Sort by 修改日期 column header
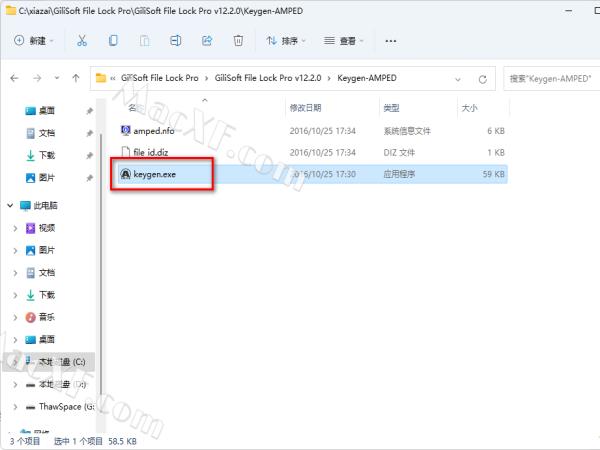600x450 pixels. (306, 107)
